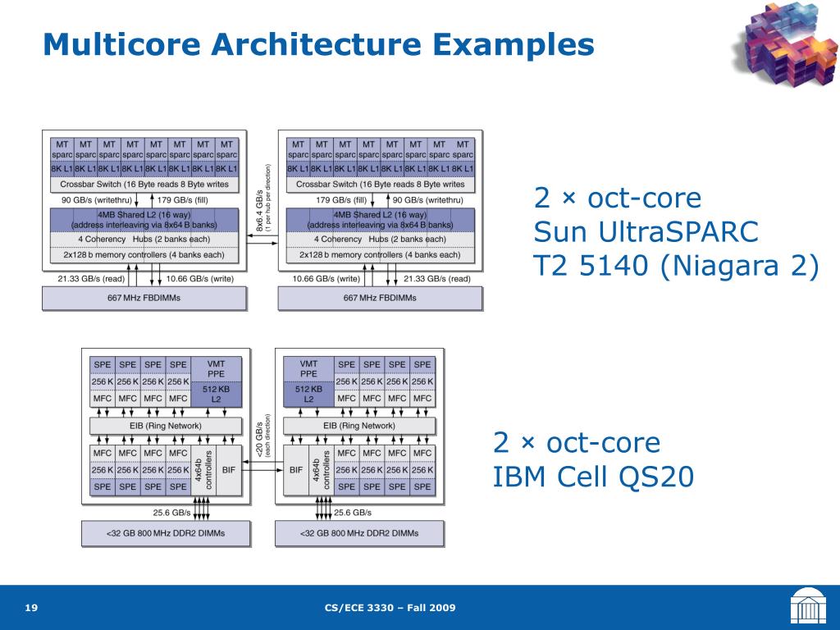Click footer text "CS/ECE 3330 – Fall 2009"
The height and width of the screenshot is (630, 840).
pos(390,608)
